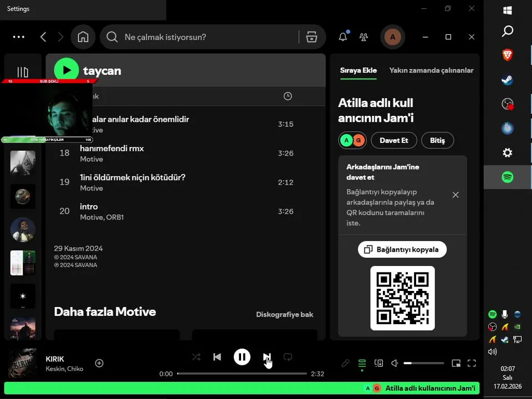Image resolution: width=532 pixels, height=399 pixels.
Task: Click 'Bağlantıyı kopyala' button
Action: pos(402,249)
